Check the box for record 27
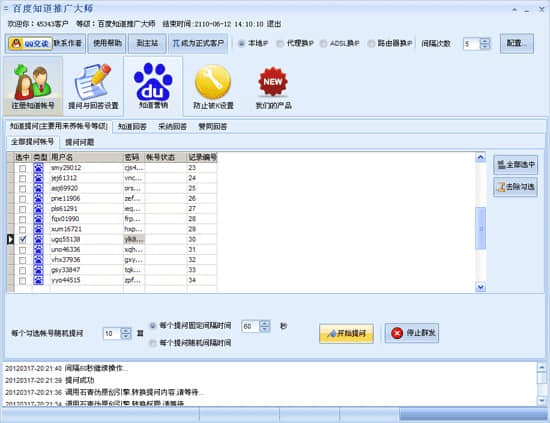The height and width of the screenshot is (423, 550). point(22,209)
